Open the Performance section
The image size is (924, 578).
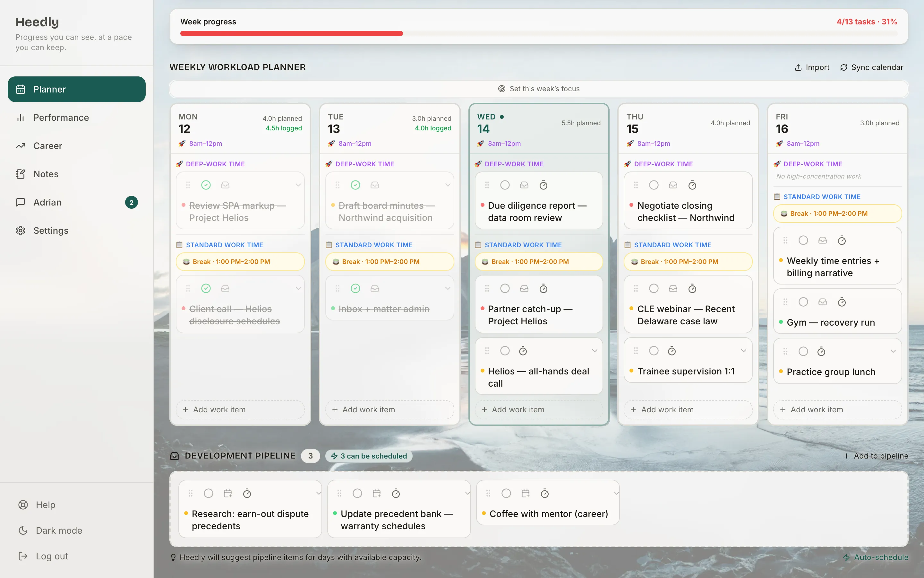76,118
